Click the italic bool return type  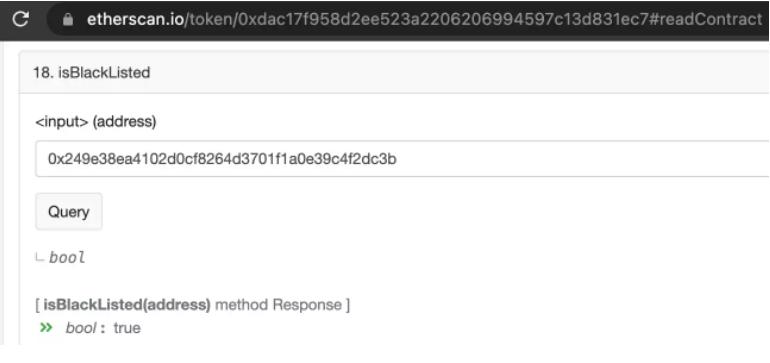tap(67, 257)
